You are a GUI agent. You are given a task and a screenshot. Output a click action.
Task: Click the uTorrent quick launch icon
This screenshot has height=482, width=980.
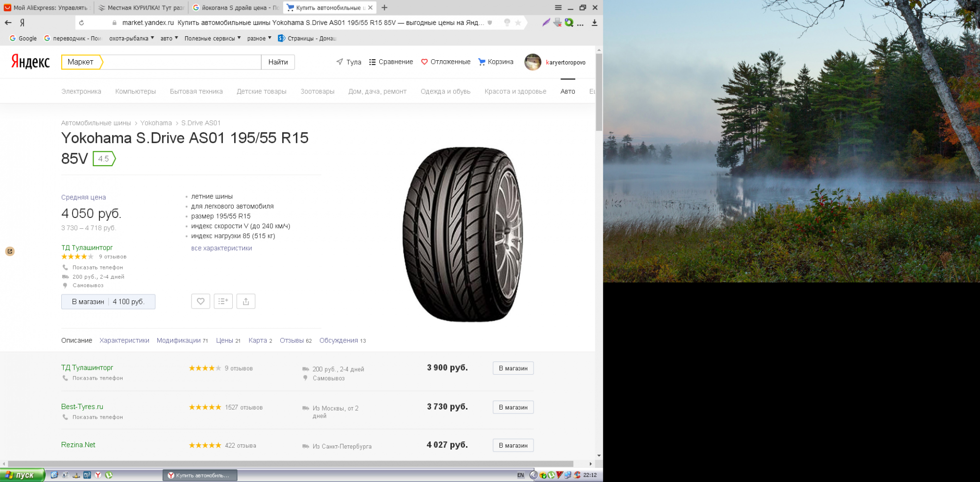point(109,475)
